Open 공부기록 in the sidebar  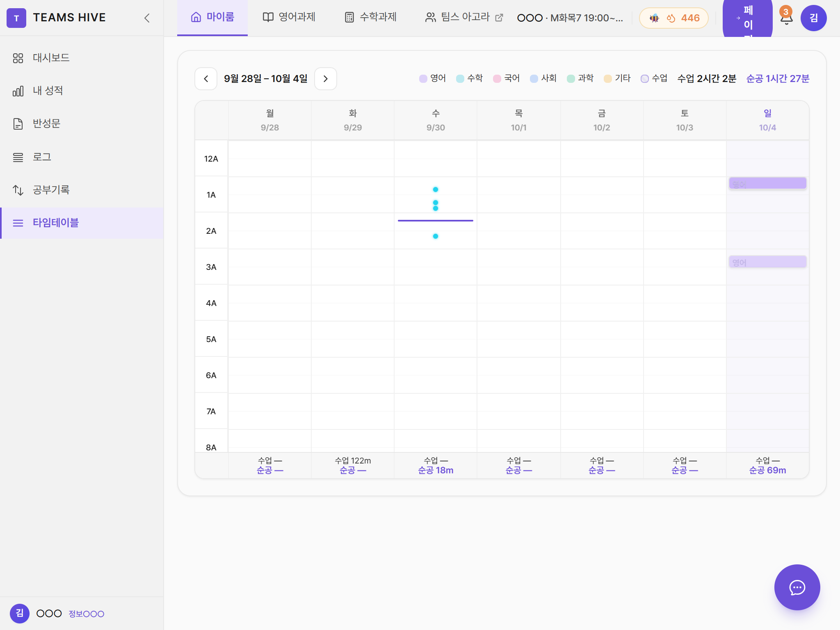pos(82,190)
